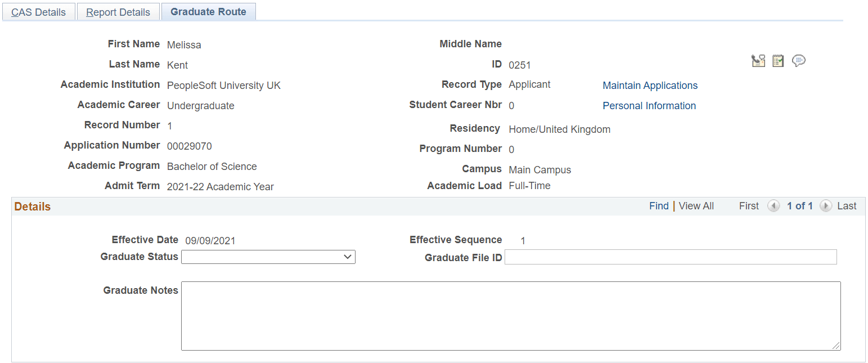Jump to the Last record
This screenshot has height=363, width=868.
(847, 205)
